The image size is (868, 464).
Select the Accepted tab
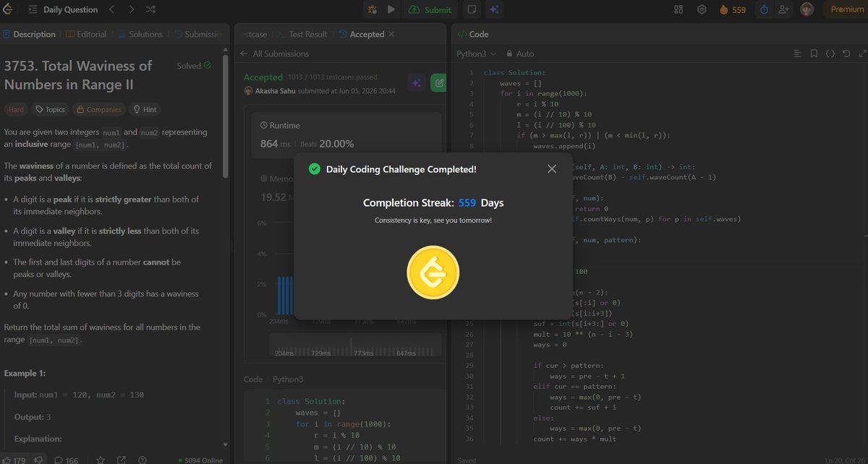[x=361, y=34]
